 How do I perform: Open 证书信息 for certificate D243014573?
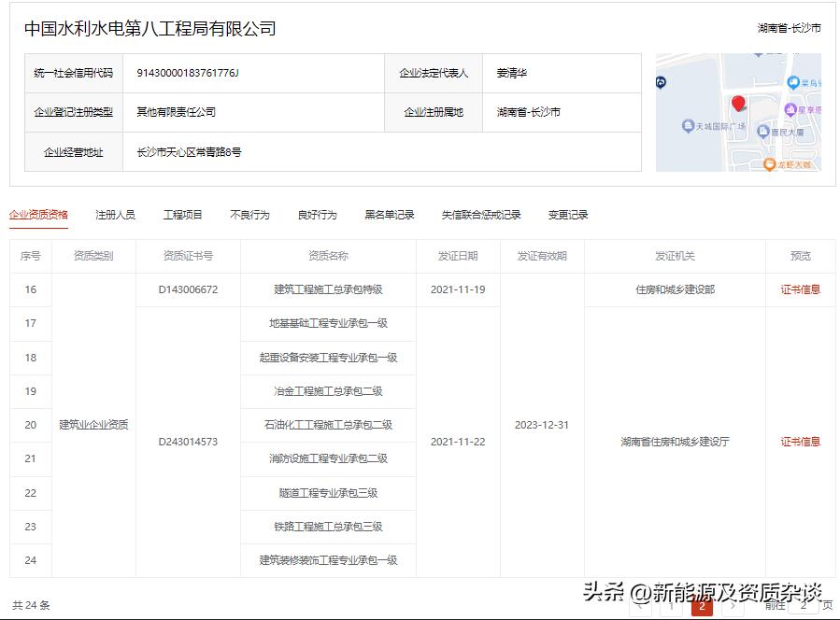click(800, 442)
